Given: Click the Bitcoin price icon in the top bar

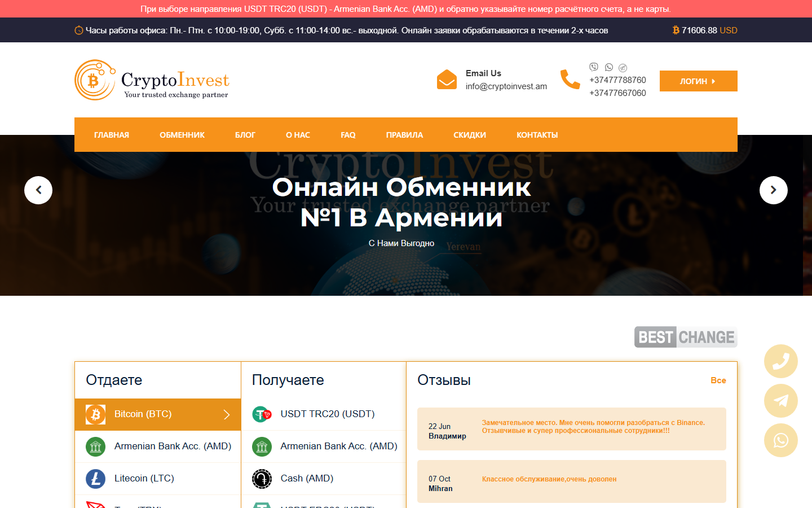Looking at the screenshot, I should [x=676, y=30].
